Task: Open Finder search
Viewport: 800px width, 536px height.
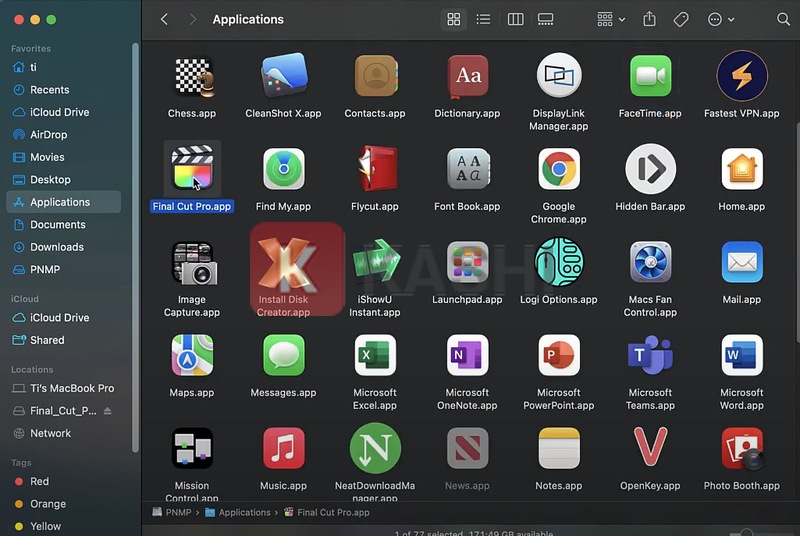Action: pyautogui.click(x=783, y=19)
